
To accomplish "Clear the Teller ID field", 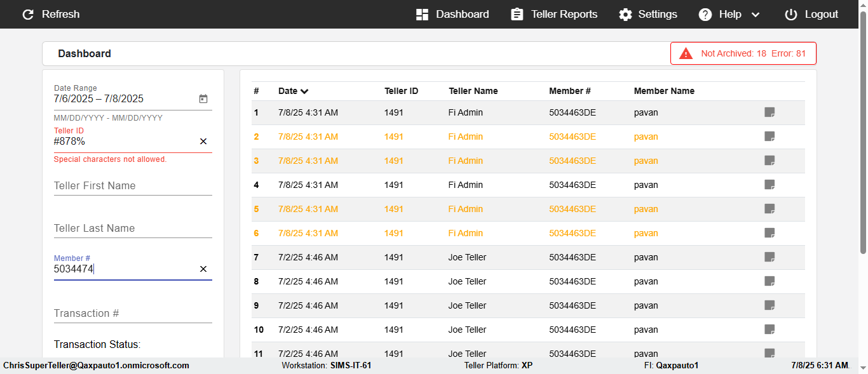I will tap(203, 142).
